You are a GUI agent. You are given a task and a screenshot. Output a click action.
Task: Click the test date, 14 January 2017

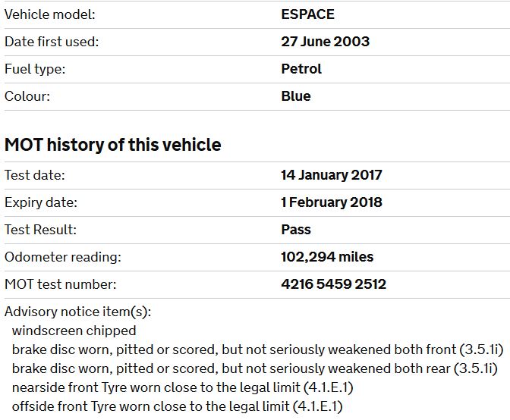[x=332, y=175]
